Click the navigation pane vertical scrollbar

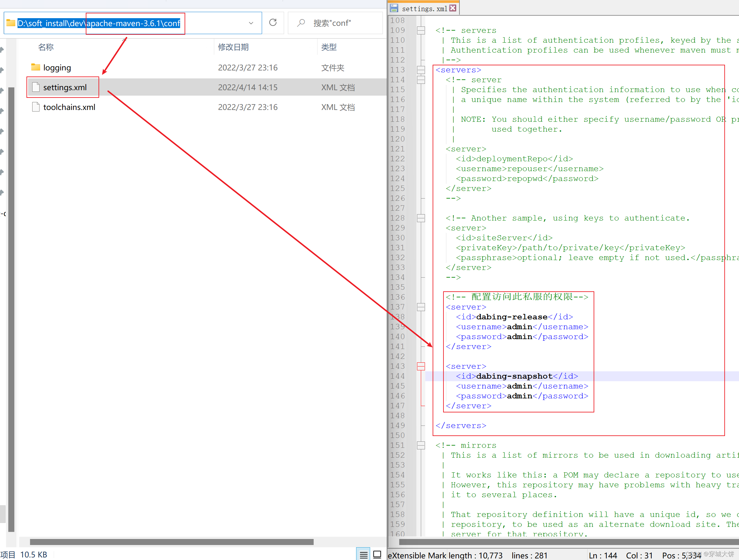[11, 309]
